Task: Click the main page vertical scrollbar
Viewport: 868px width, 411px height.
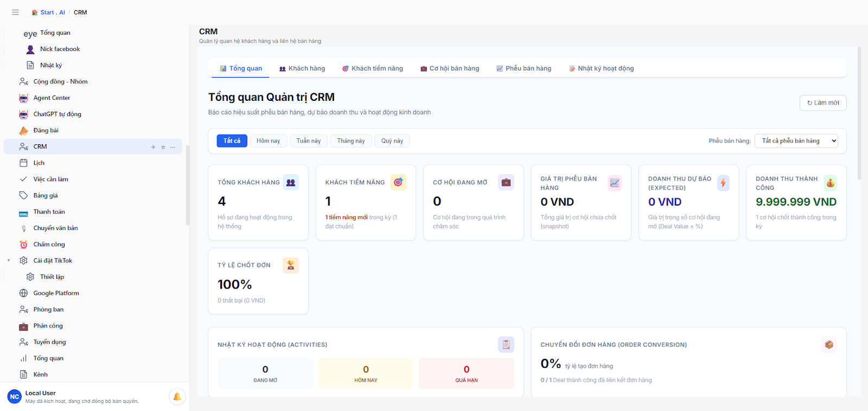Action: click(x=859, y=113)
